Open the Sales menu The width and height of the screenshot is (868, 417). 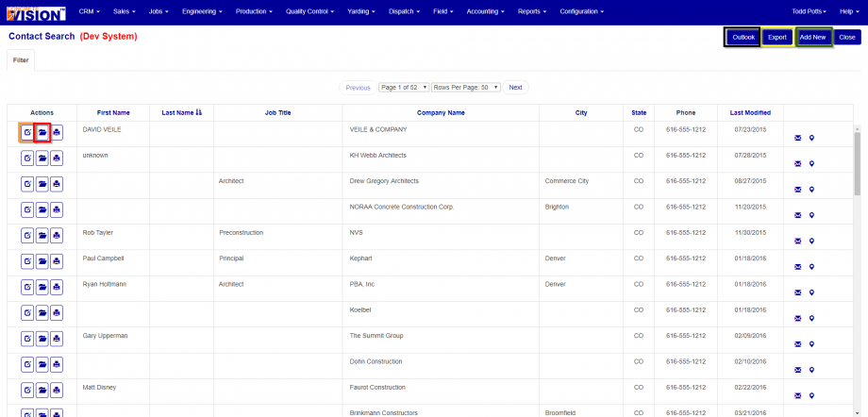pyautogui.click(x=124, y=11)
